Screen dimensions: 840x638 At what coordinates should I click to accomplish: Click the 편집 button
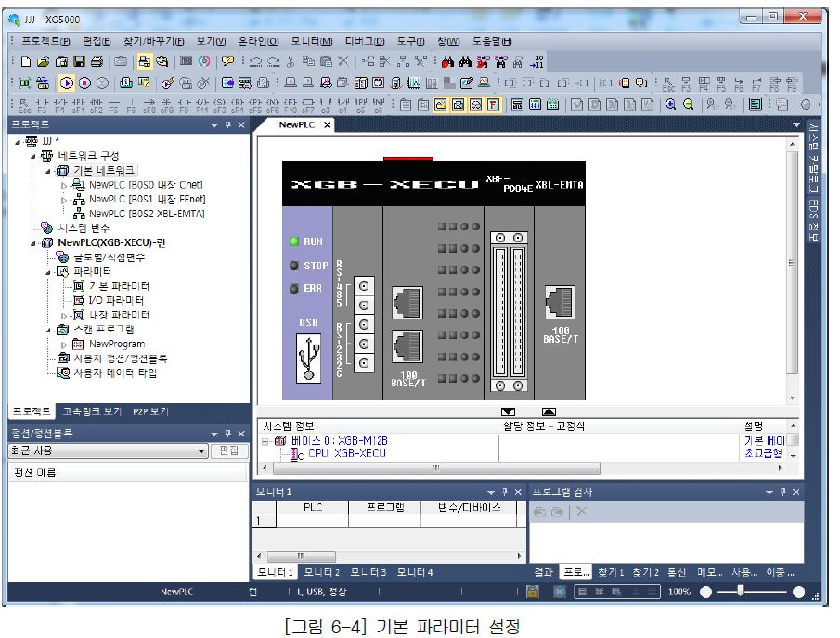[229, 451]
